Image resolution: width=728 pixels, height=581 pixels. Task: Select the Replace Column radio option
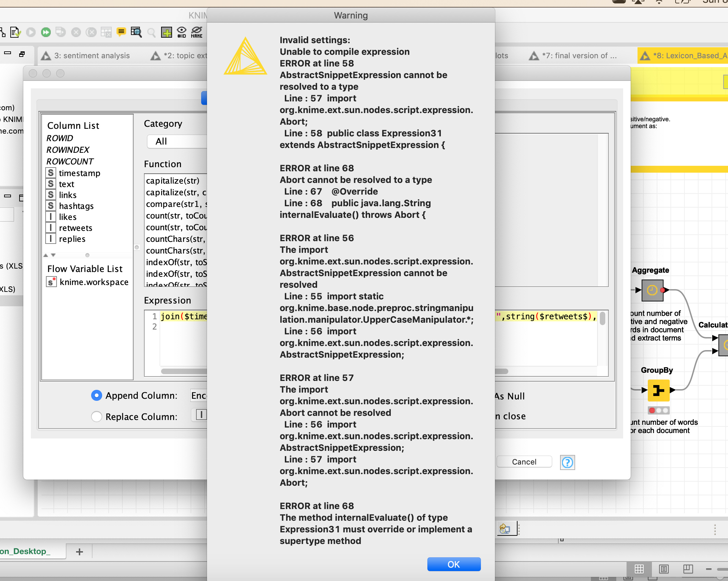[x=97, y=417]
